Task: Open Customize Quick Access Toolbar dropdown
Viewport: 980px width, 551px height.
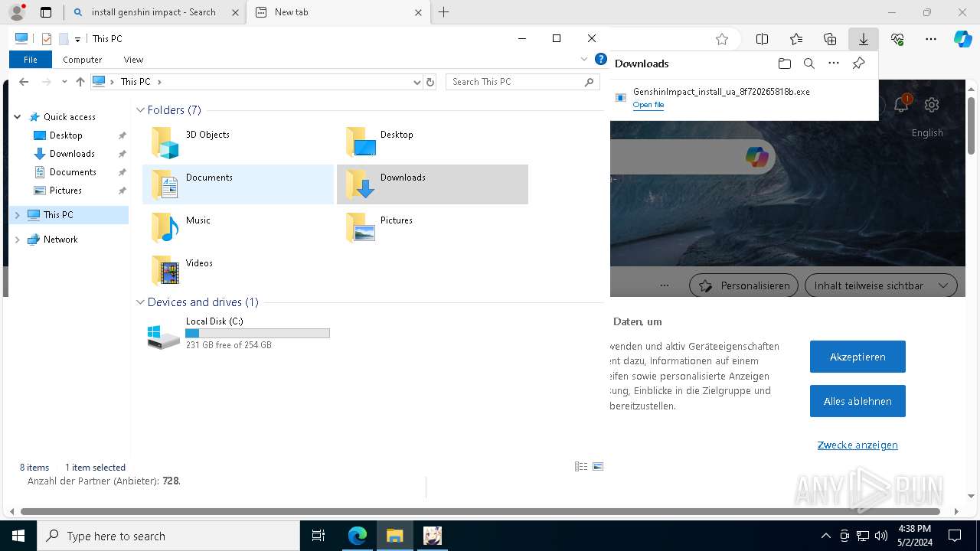Action: [77, 39]
